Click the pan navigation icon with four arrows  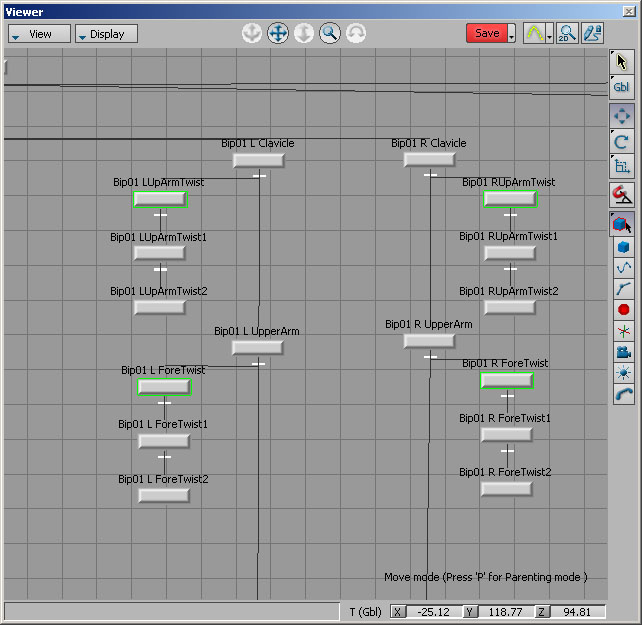278,33
